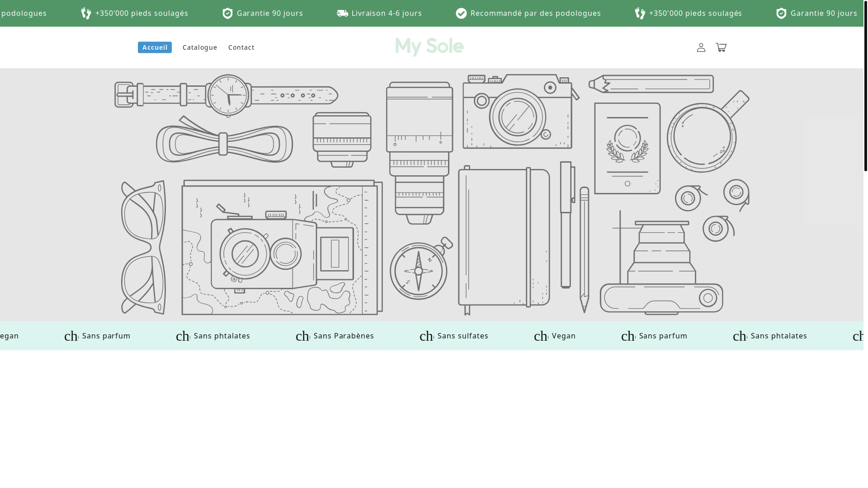
Task: Click the footprints icon beside +350'000 pieds soulagés
Action: click(86, 13)
